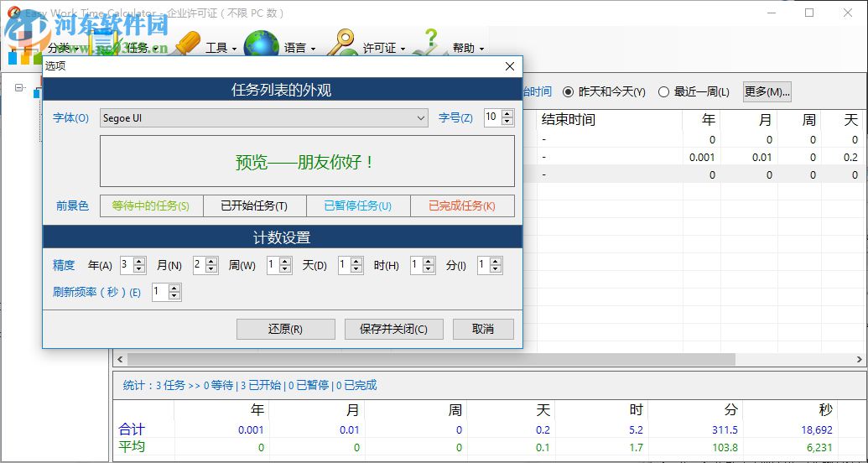Viewport: 868px width, 463px height.
Task: Click the 311.5 minutes total
Action: [x=725, y=429]
